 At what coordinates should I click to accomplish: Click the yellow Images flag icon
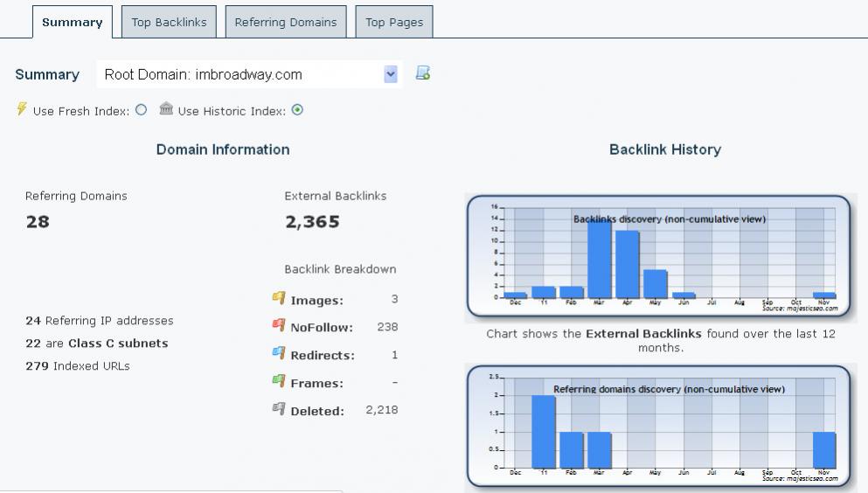point(279,299)
